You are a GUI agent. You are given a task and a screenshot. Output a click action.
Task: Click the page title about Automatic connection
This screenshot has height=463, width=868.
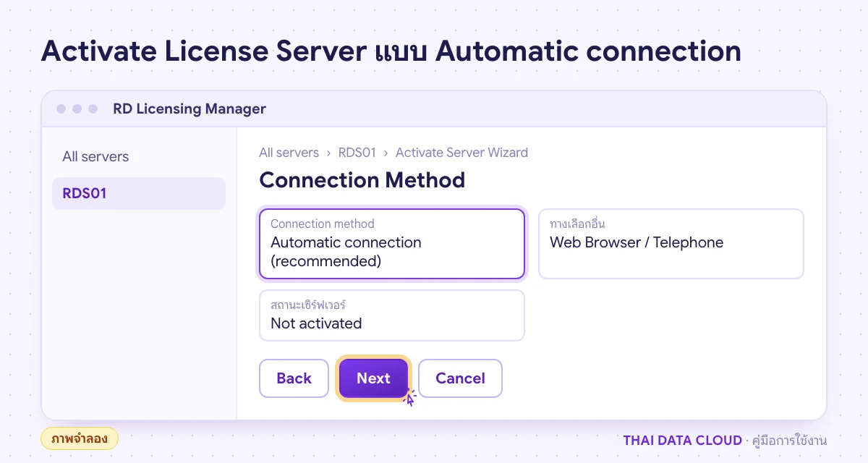(391, 51)
